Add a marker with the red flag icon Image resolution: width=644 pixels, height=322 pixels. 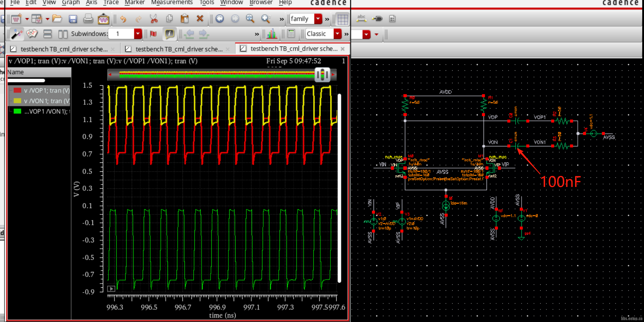click(153, 34)
